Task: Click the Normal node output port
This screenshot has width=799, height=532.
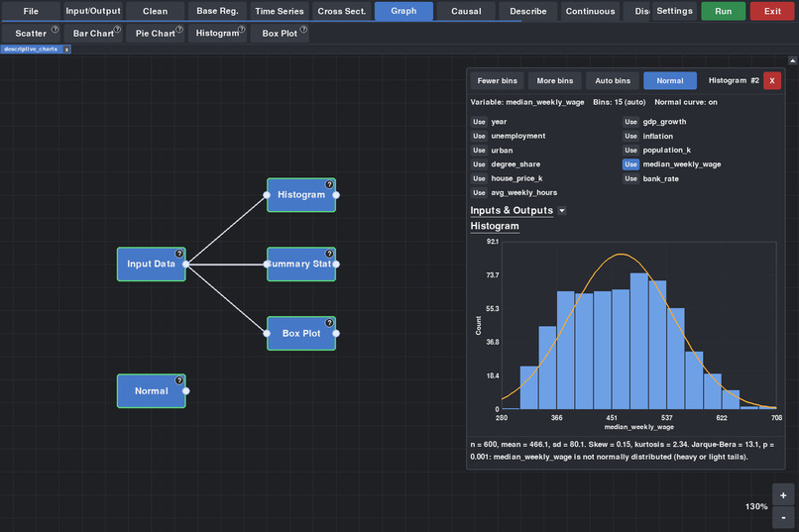Action: pos(186,391)
